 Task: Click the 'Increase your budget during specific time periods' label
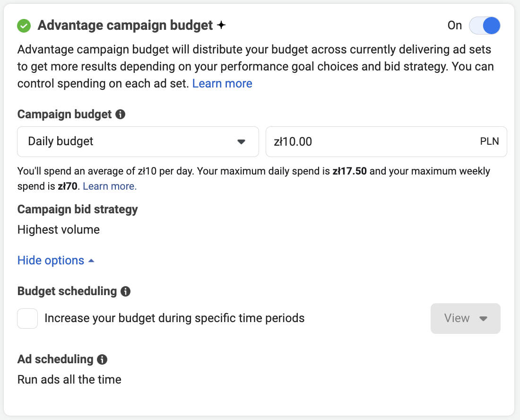tap(174, 318)
